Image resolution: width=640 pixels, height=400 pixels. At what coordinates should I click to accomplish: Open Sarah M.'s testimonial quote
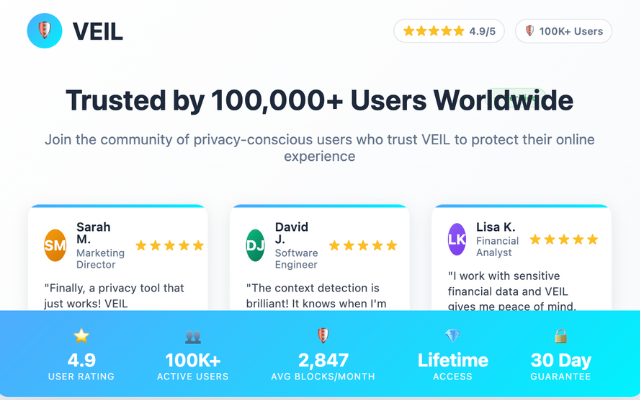(115, 295)
